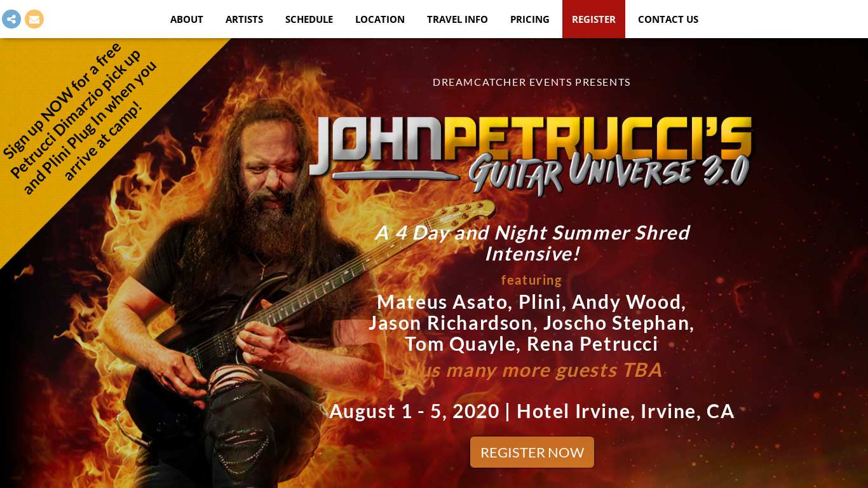The image size is (868, 488).
Task: Select Location in the navigation bar
Action: coord(380,19)
